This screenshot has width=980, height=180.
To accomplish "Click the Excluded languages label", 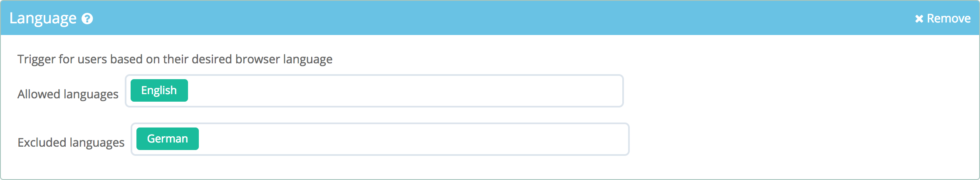I will click(x=71, y=142).
